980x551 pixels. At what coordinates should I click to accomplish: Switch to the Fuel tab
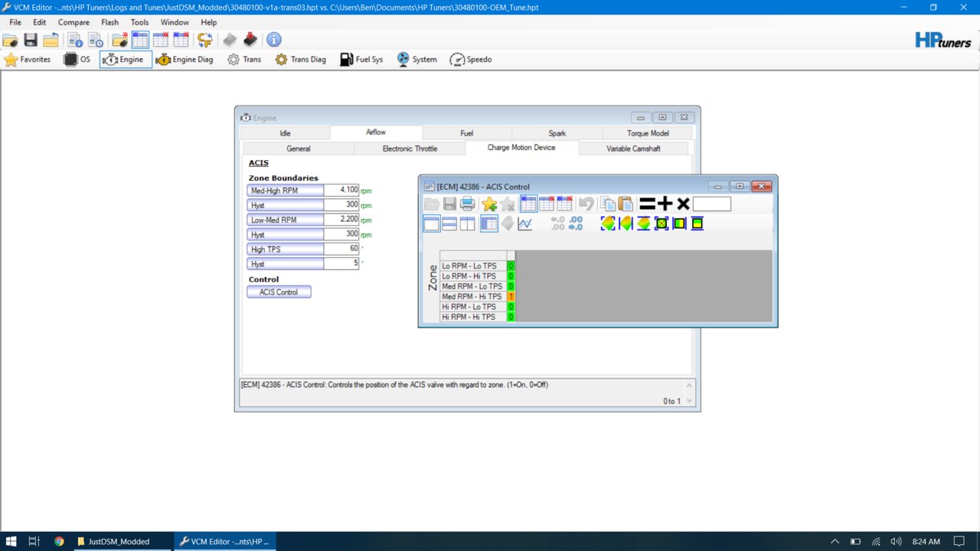click(467, 133)
